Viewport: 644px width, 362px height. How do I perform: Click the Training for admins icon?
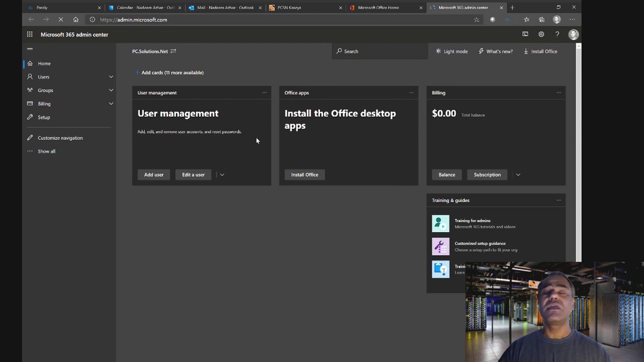point(440,223)
